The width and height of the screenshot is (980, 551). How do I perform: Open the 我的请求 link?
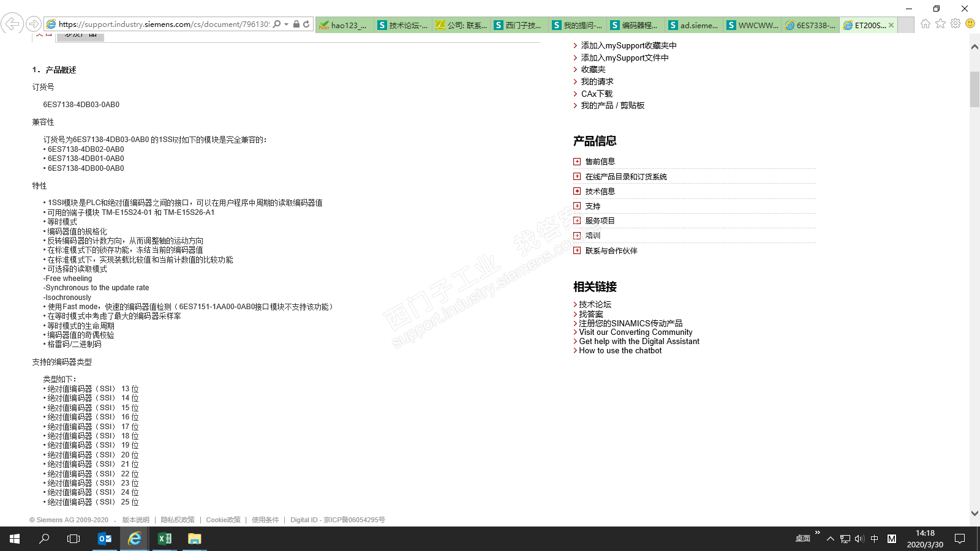pos(597,81)
